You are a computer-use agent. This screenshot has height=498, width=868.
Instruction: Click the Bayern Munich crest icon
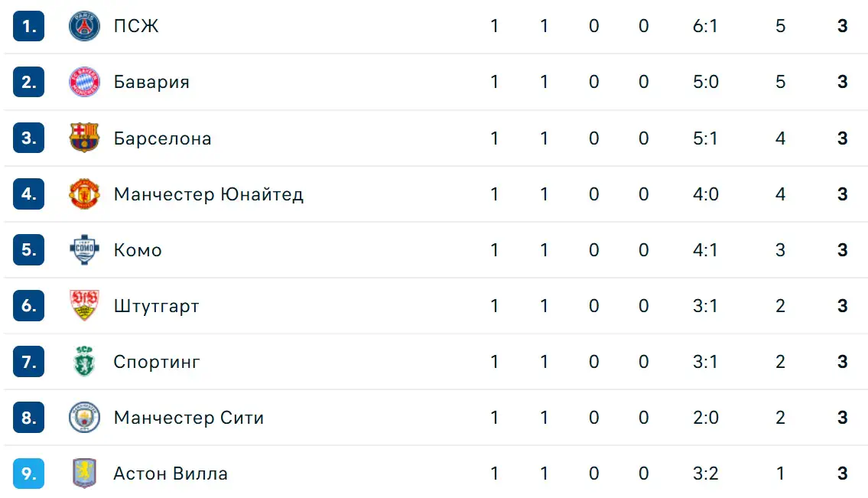84,82
